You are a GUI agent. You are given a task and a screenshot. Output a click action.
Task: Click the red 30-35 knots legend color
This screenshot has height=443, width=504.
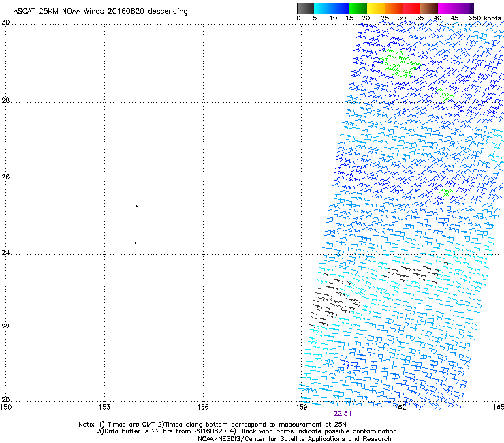coord(411,8)
